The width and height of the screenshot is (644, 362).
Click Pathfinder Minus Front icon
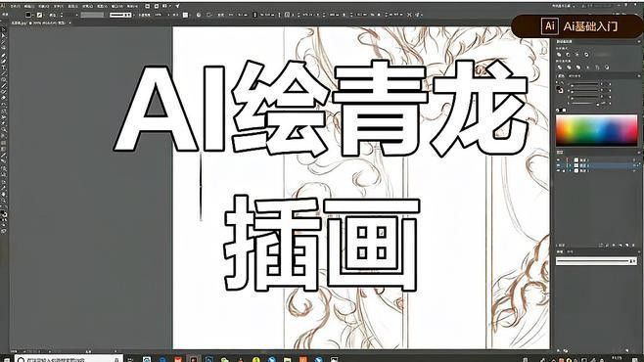[x=568, y=55]
